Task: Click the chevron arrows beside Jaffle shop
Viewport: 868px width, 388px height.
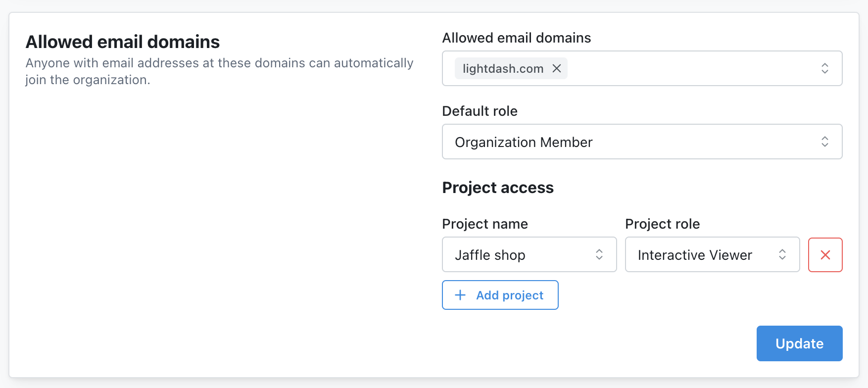Action: [x=599, y=254]
